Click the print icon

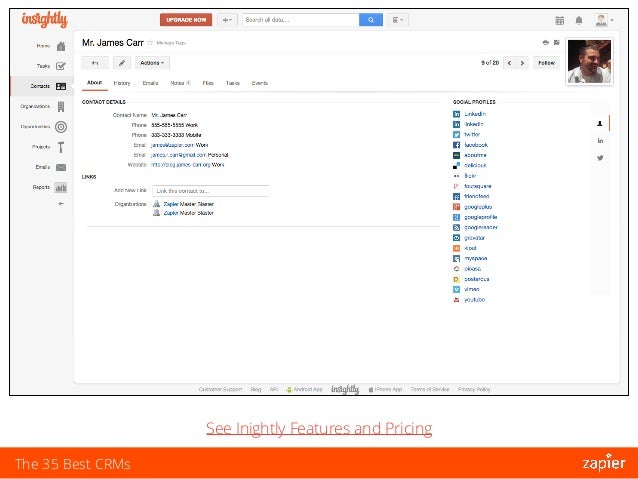pyautogui.click(x=546, y=42)
